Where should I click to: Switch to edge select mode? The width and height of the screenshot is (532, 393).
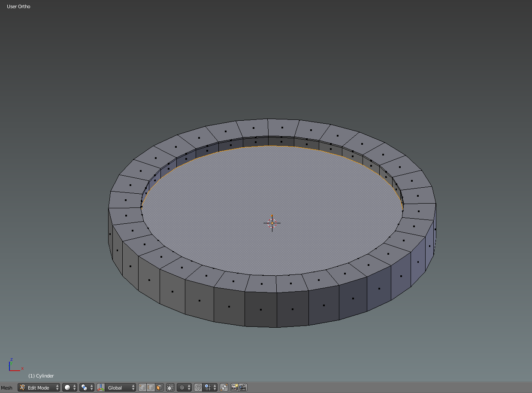[x=151, y=388]
